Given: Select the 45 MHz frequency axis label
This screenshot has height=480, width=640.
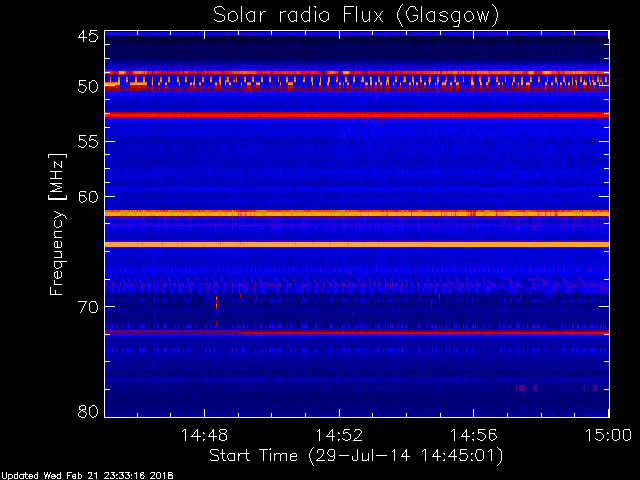Looking at the screenshot, I should [88, 36].
